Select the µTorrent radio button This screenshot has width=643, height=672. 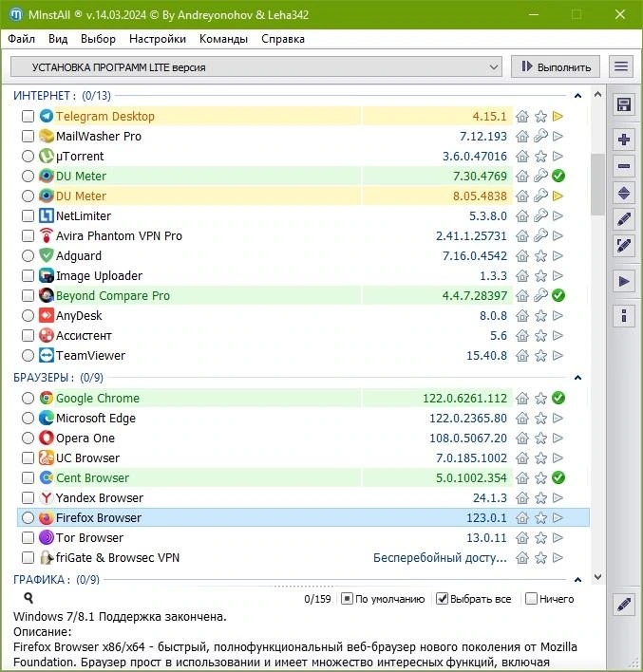(28, 156)
